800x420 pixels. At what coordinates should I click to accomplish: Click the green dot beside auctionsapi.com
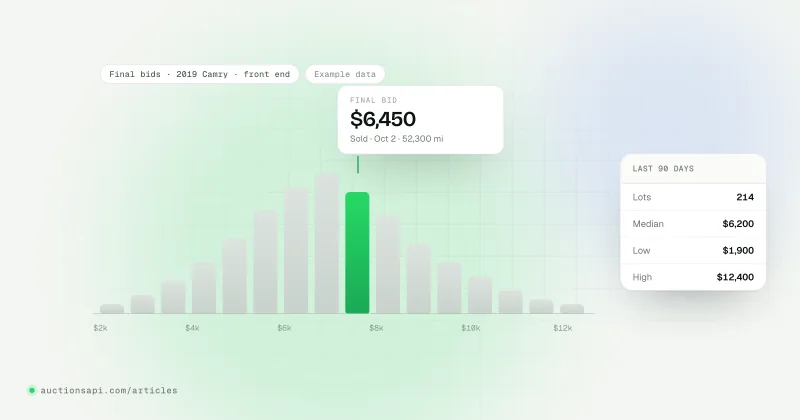pyautogui.click(x=32, y=390)
